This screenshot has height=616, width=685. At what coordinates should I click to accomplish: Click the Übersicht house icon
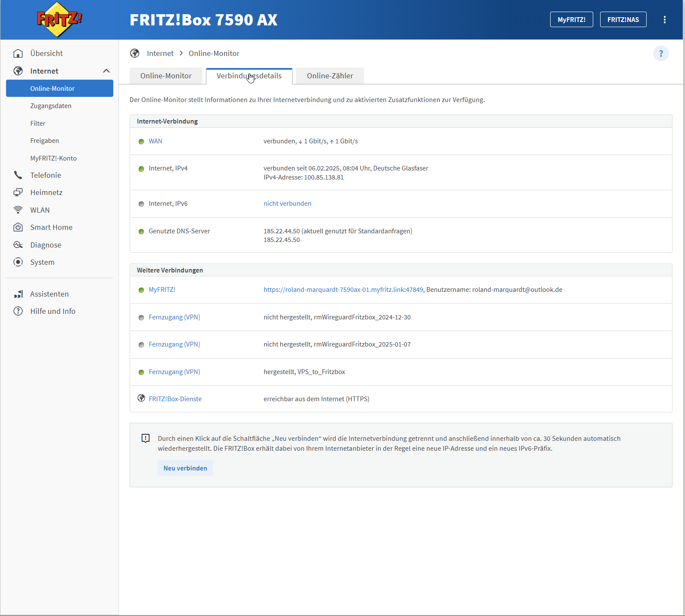click(18, 53)
